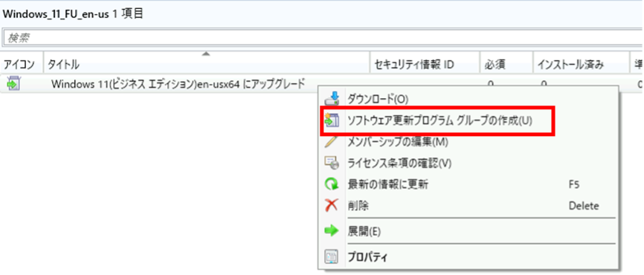Image resolution: width=644 pixels, height=275 pixels.
Task: Click the green refresh circular arrow icon
Action: 332,185
